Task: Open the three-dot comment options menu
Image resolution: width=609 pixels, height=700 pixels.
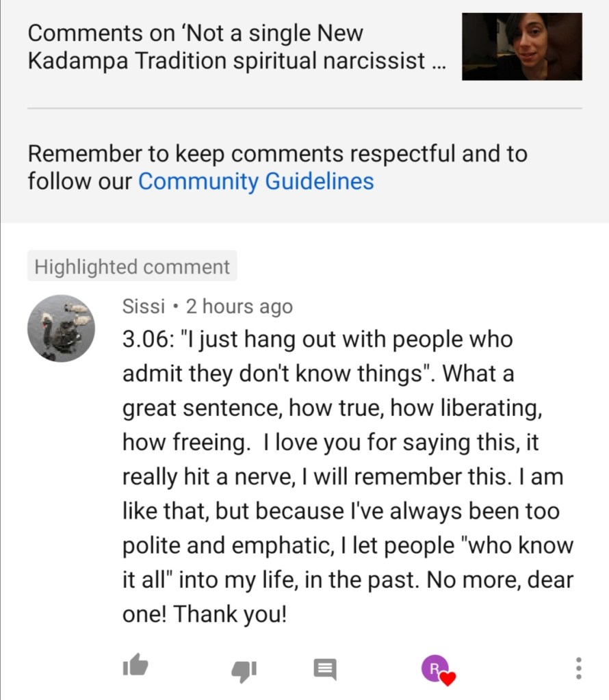Action: click(578, 669)
